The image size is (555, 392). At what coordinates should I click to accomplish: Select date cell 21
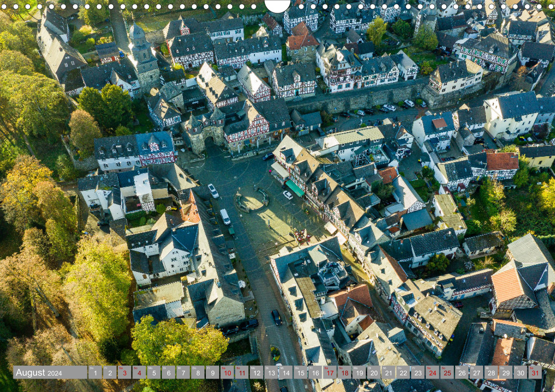[x=388, y=373]
